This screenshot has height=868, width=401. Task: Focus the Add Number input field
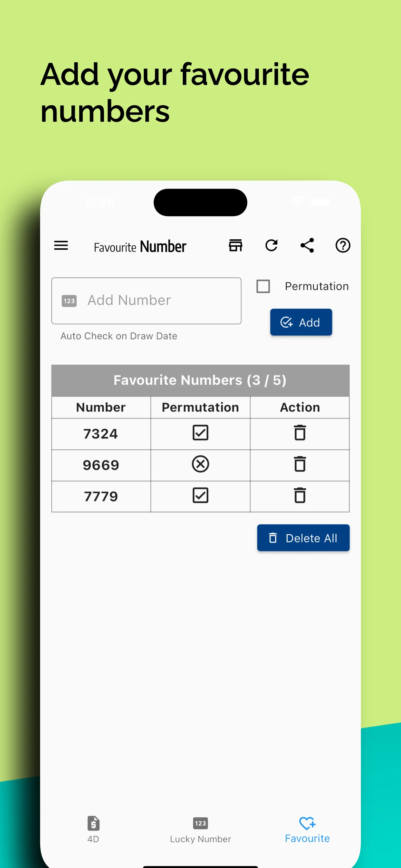pyautogui.click(x=146, y=301)
